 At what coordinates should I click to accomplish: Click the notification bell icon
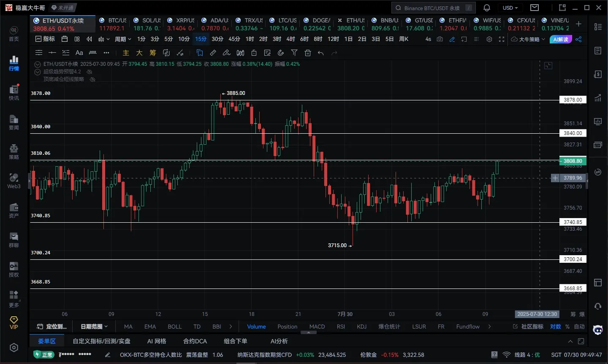487,8
